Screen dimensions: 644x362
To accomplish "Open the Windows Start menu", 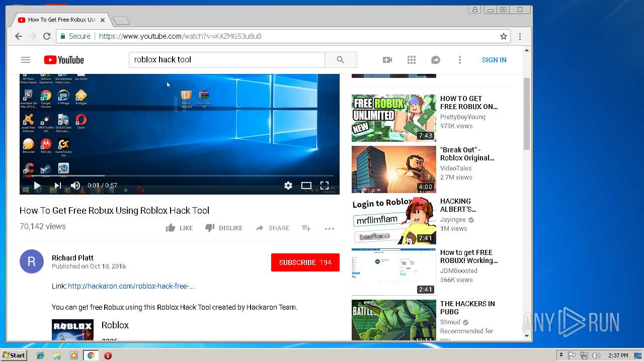I will (x=14, y=355).
